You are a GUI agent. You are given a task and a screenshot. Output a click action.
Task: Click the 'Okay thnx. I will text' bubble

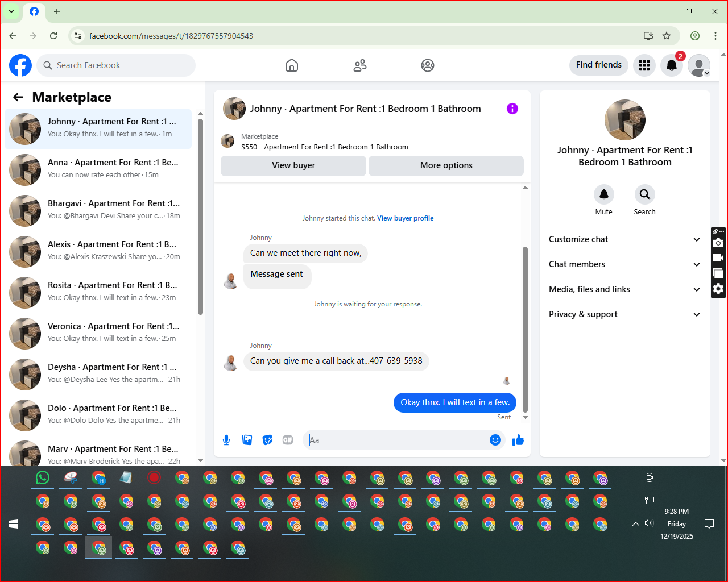tap(455, 402)
